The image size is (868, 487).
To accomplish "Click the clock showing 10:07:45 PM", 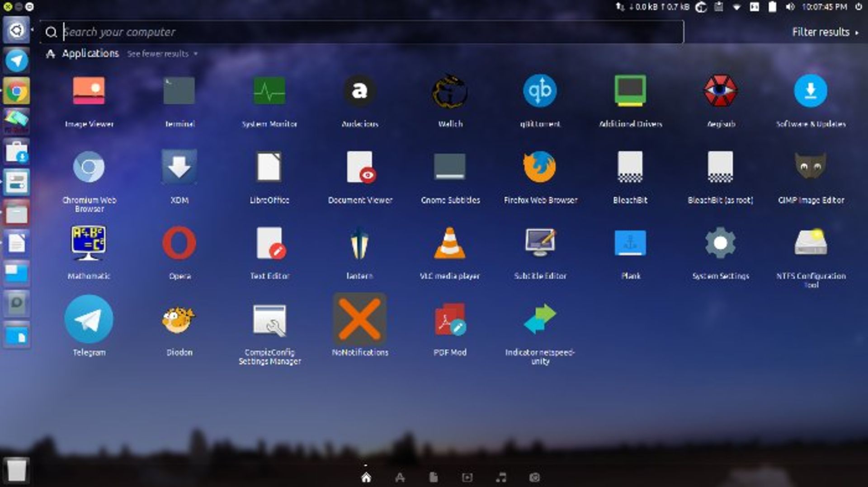I will tap(825, 7).
